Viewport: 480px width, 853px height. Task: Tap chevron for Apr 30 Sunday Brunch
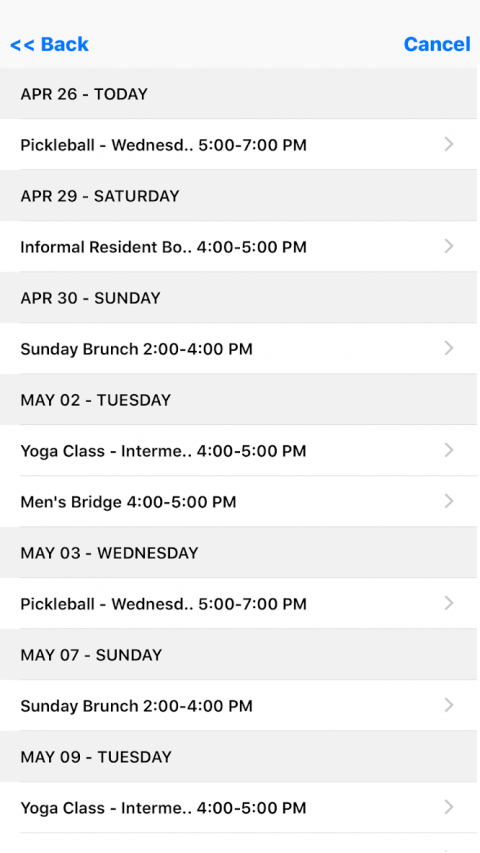pos(449,348)
